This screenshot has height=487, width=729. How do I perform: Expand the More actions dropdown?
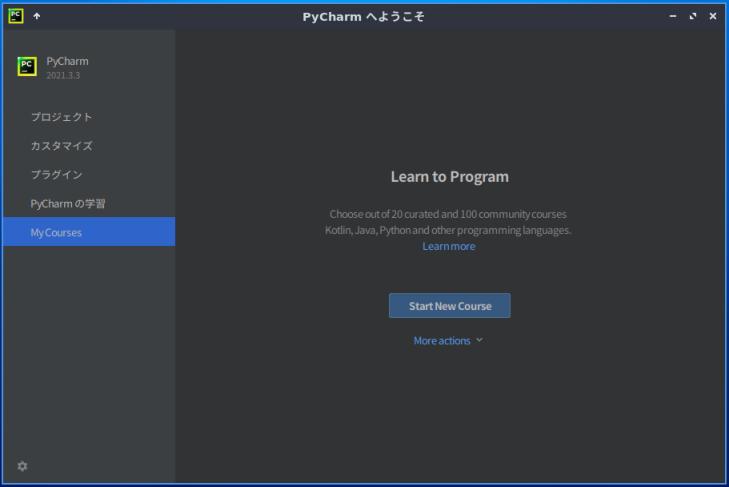tap(448, 340)
